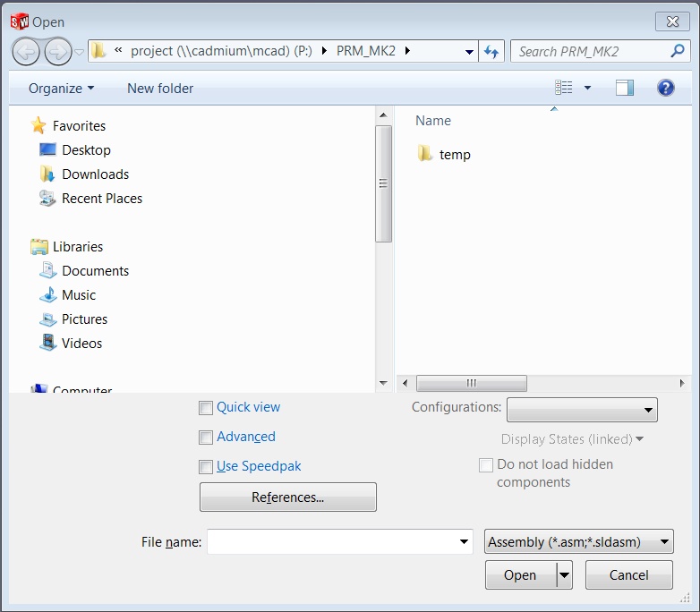Screen dimensions: 700x612
Task: Go forward with the Forward arrow button
Action: 58,52
